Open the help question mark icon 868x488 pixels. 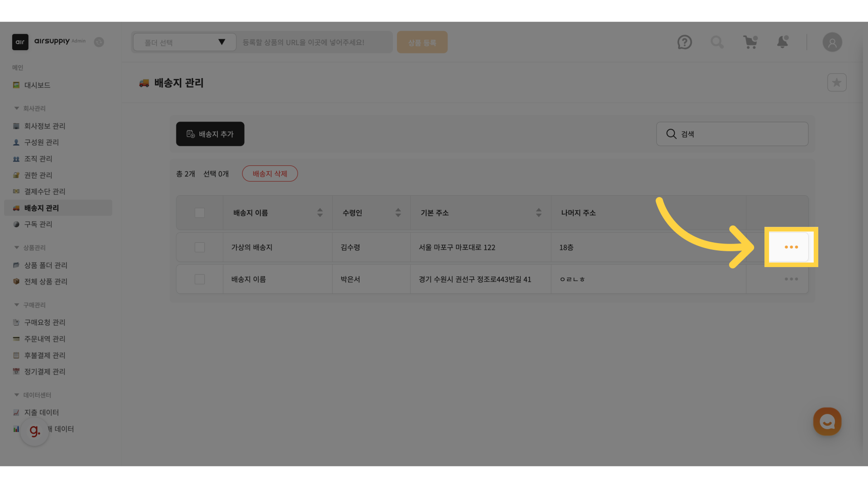(x=684, y=42)
